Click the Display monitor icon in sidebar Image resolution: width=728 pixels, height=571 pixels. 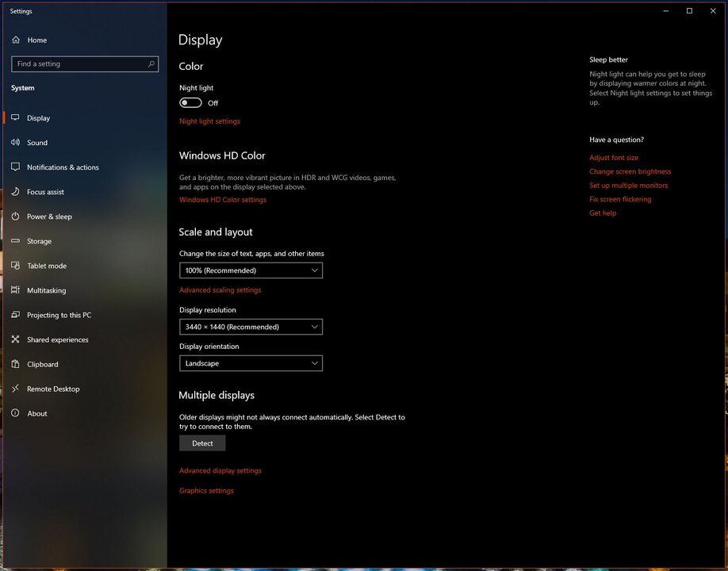[x=15, y=118]
